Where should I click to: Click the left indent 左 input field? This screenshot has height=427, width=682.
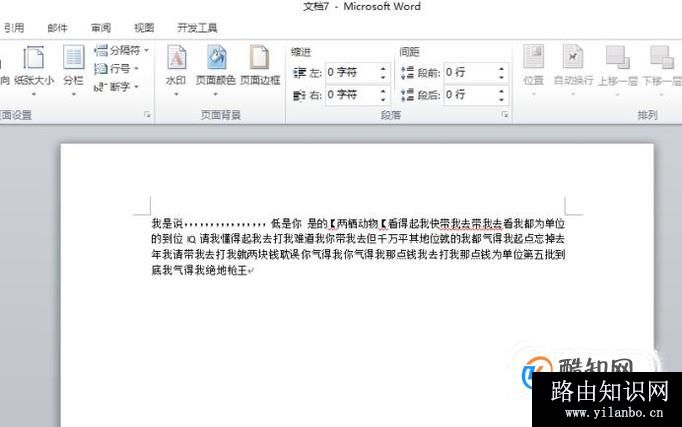(350, 72)
